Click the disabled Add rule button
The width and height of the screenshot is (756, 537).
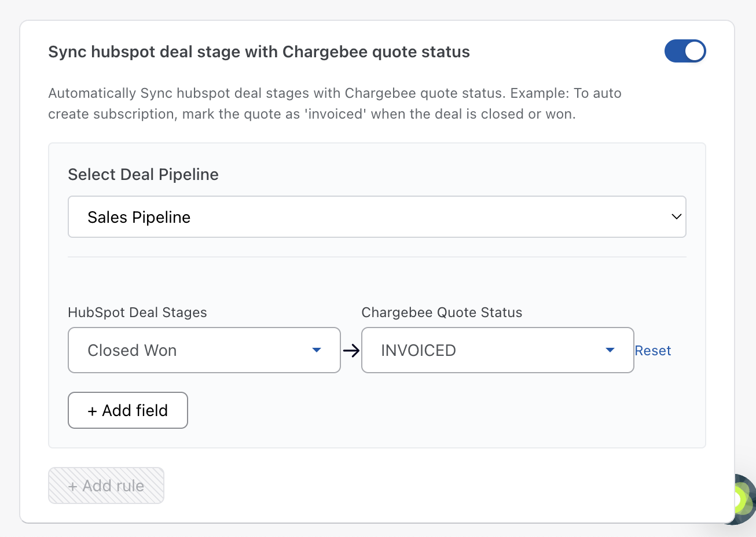tap(106, 485)
